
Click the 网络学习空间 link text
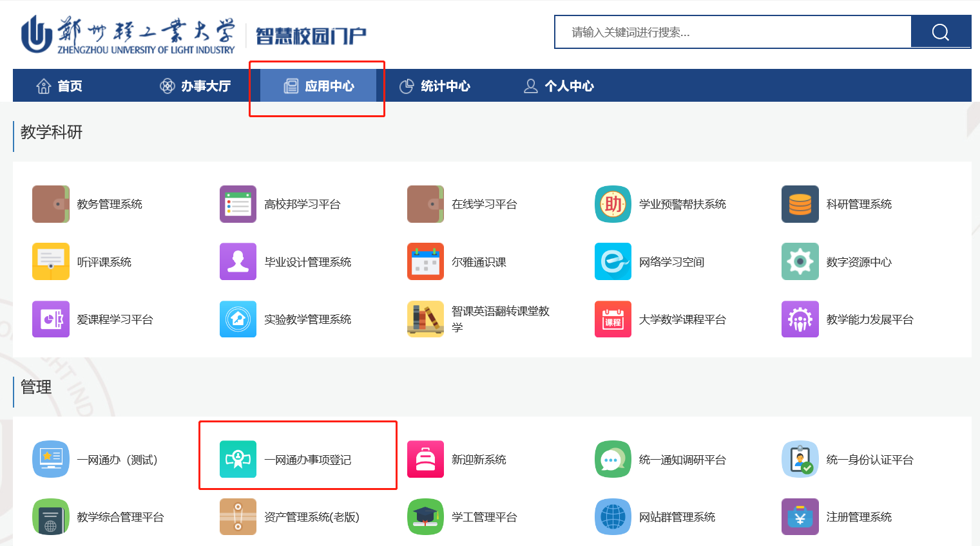click(x=671, y=262)
